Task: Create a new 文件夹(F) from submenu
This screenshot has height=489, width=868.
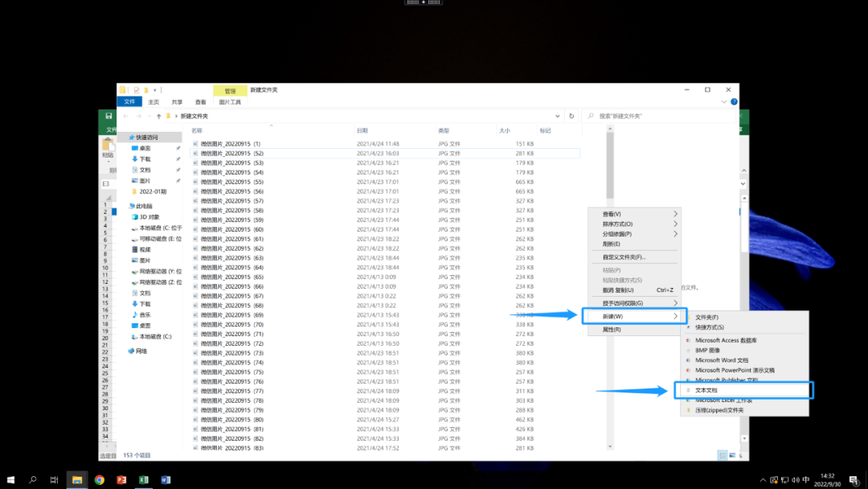Action: click(744, 318)
